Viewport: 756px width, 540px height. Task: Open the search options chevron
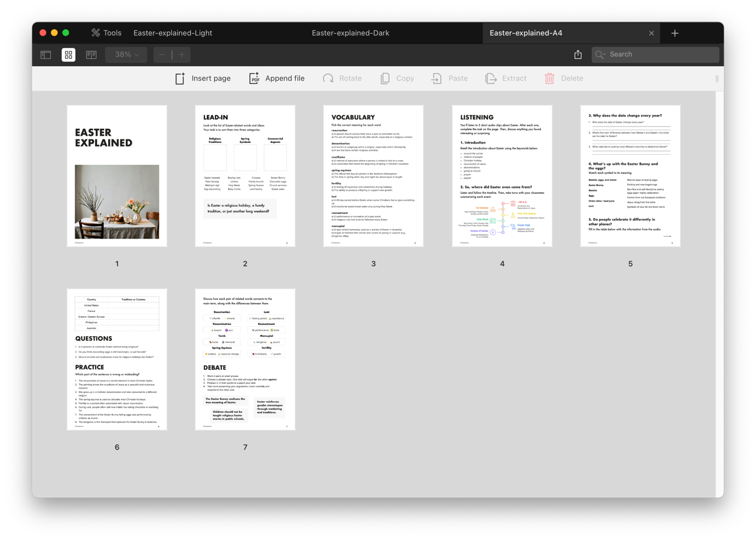[606, 54]
